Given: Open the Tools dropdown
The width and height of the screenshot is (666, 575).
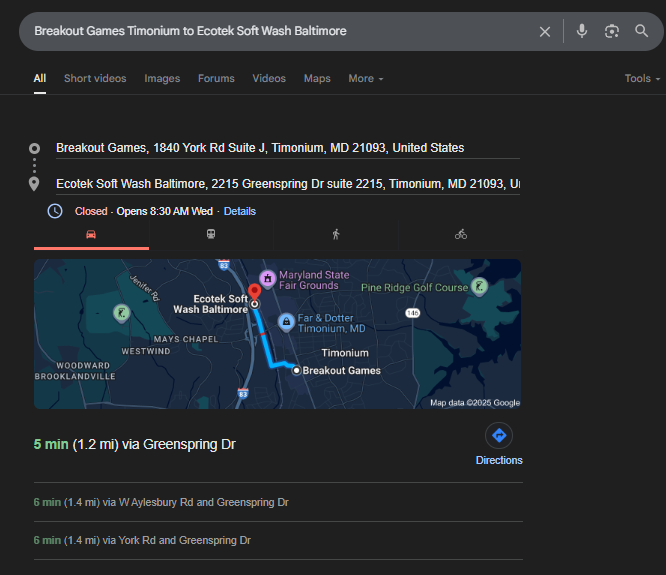Looking at the screenshot, I should coord(642,79).
